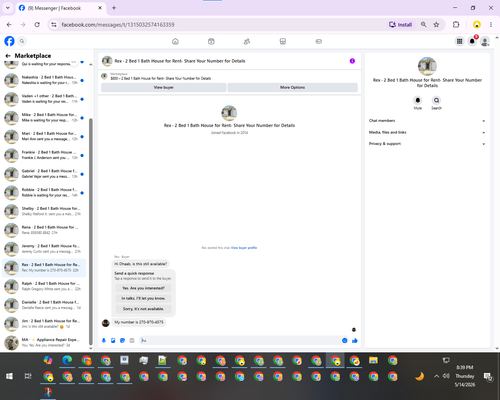Open the GIF picker icon
Image resolution: width=500 pixels, height=400 pixels.
pyautogui.click(x=132, y=340)
